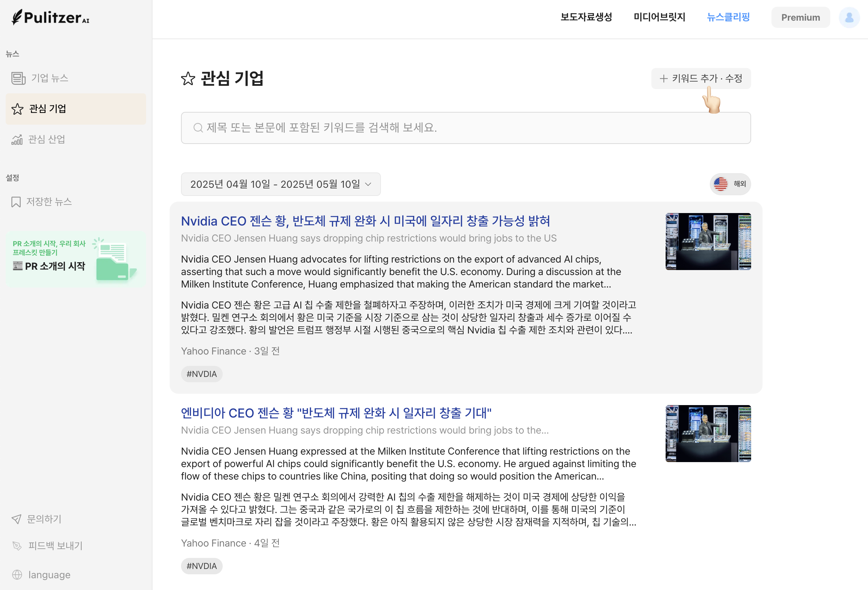Go to 보도자료생성 tab
Image resolution: width=868 pixels, height=590 pixels.
[586, 17]
